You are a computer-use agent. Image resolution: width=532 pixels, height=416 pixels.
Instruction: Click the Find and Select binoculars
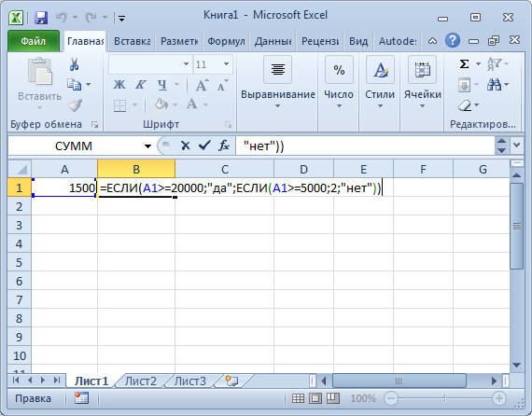tap(494, 84)
